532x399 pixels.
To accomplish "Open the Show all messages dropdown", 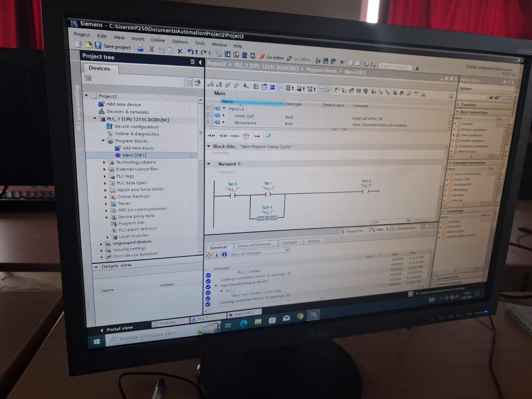I will 287,250.
